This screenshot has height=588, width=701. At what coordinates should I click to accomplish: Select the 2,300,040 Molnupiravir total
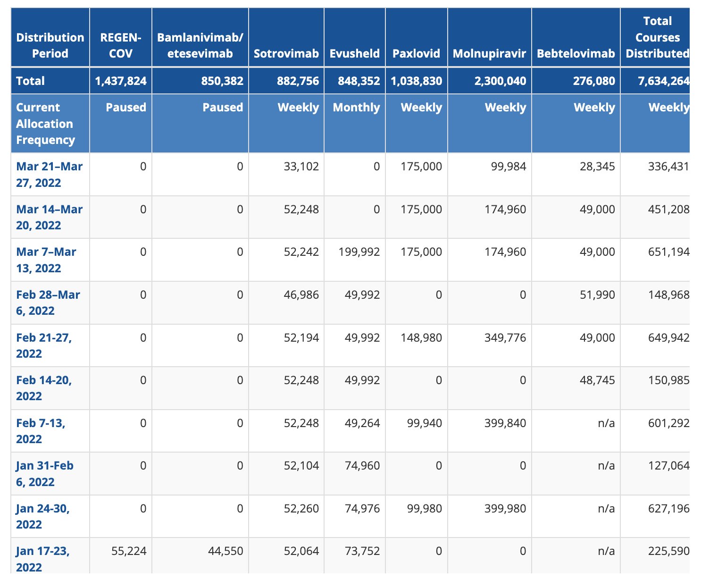[x=501, y=81]
